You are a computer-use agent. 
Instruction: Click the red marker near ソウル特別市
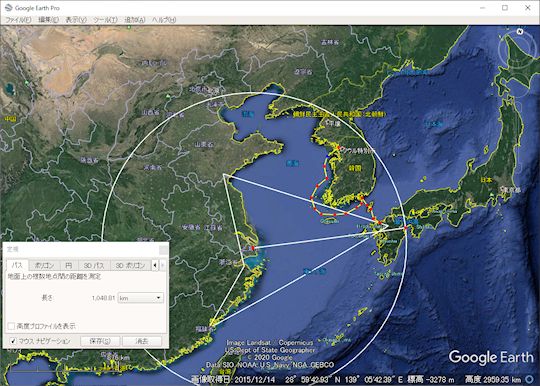(x=339, y=148)
